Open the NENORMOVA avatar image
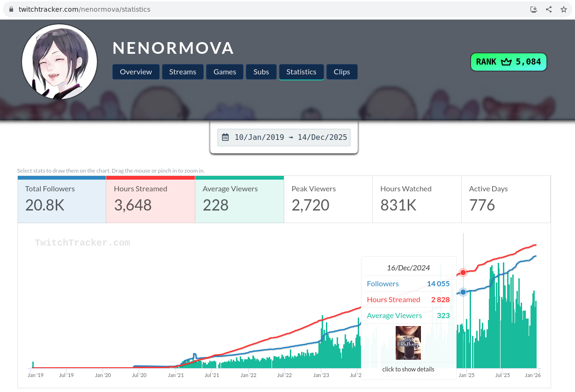This screenshot has height=392, width=575. [59, 62]
